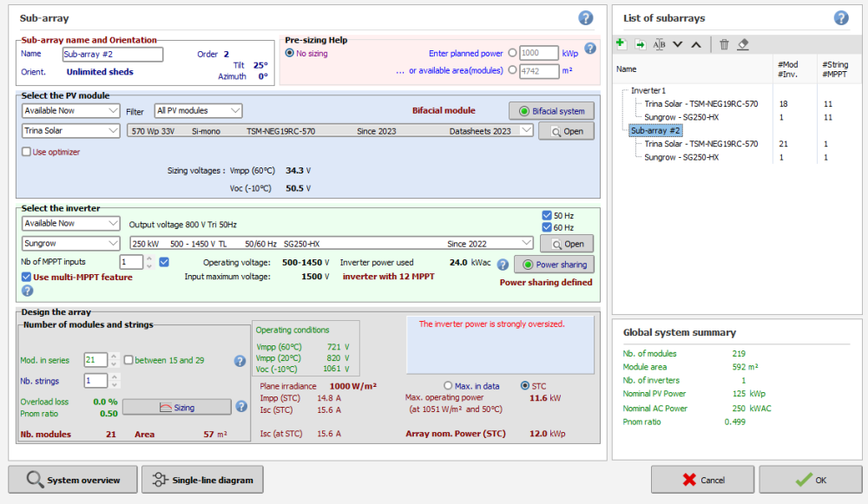This screenshot has height=504, width=868.
Task: Move subarray up with up arrow
Action: 695,44
